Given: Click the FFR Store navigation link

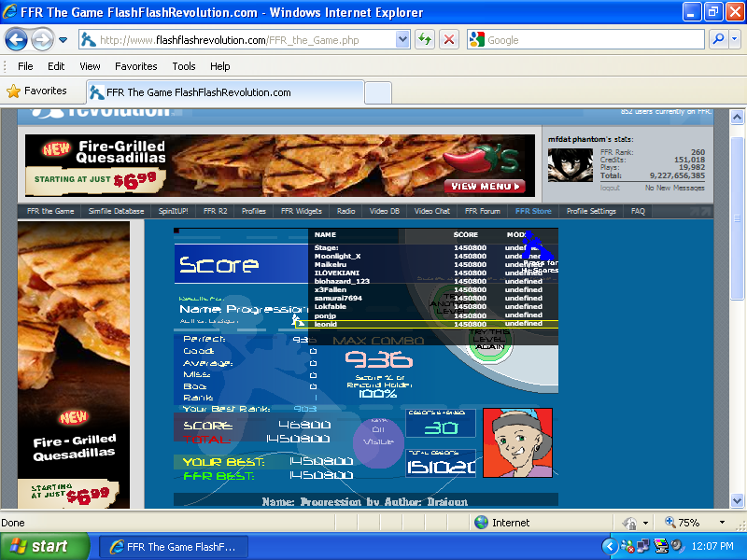Looking at the screenshot, I should tap(533, 211).
